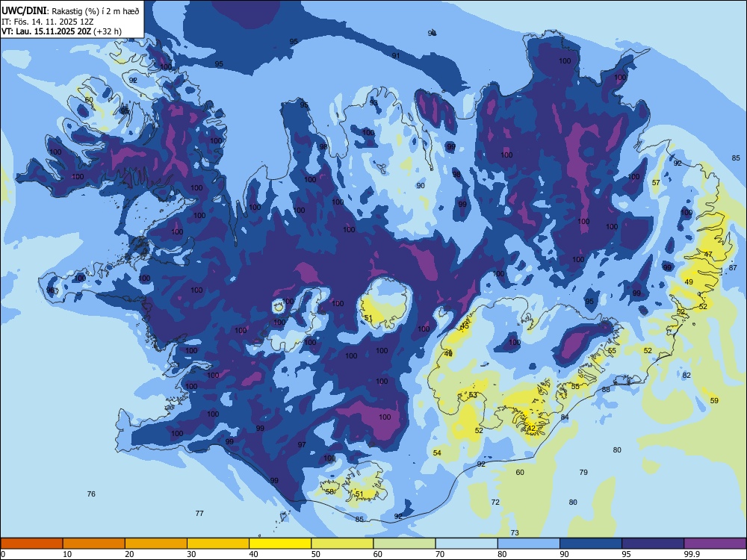The width and height of the screenshot is (747, 560).
Task: Click the dark orange 0–10 legend swatch
Action: coord(31,544)
